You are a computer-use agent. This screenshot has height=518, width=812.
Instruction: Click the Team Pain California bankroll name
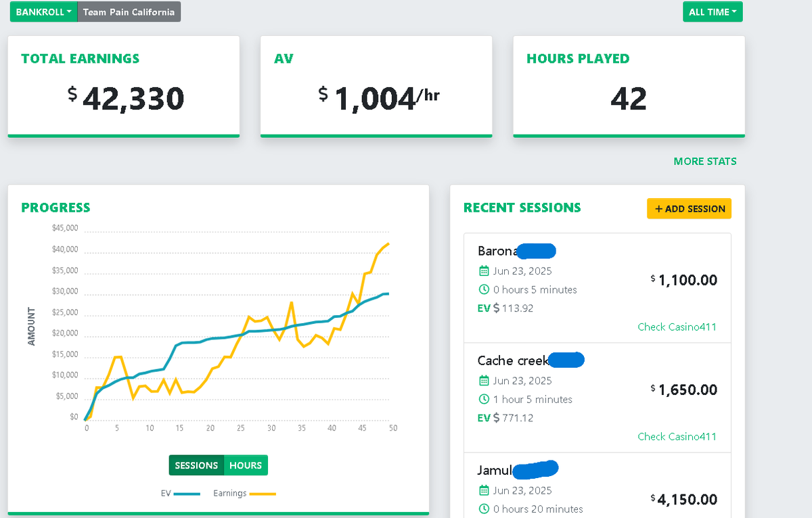point(129,11)
